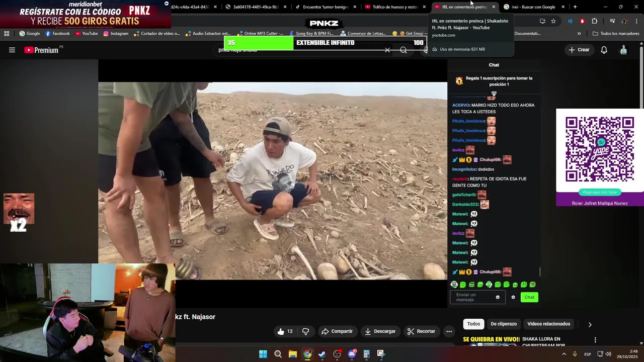Click the gift subscription banner in chat
The height and width of the screenshot is (362, 644).
[x=494, y=81]
